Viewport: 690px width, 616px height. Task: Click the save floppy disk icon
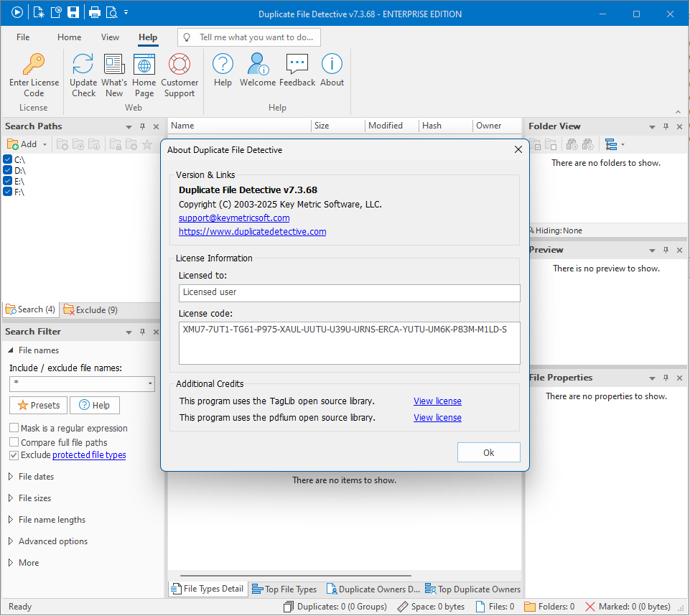click(x=73, y=12)
